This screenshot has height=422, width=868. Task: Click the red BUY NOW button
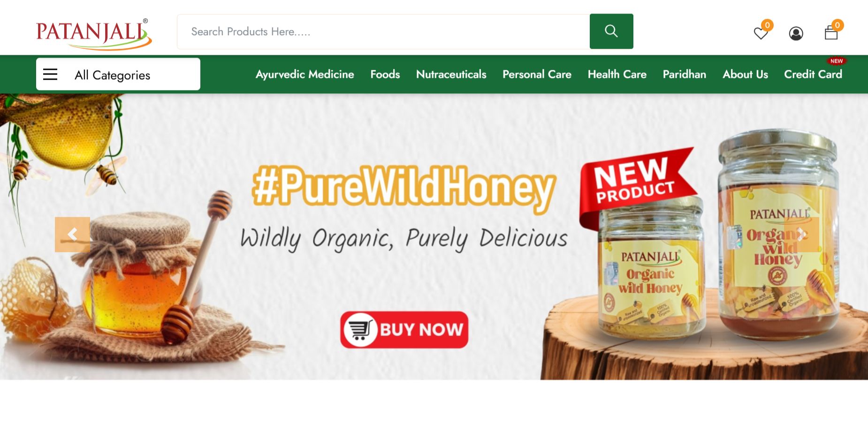click(x=404, y=330)
